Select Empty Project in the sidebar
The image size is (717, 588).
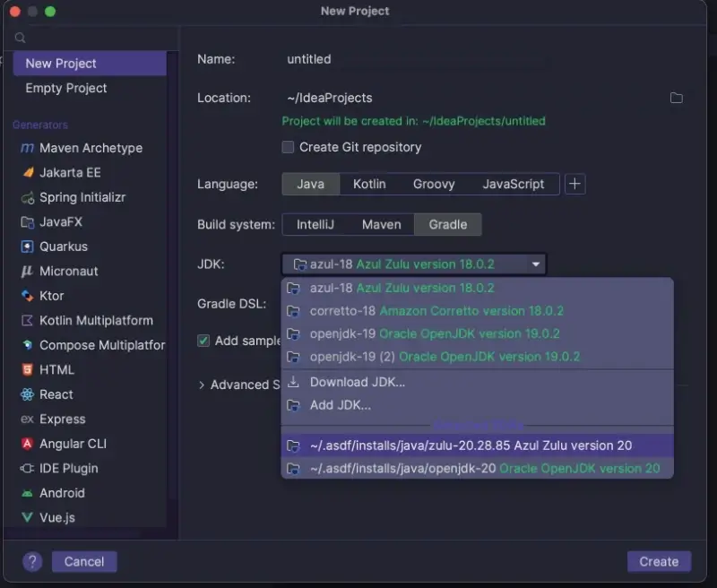pos(65,88)
